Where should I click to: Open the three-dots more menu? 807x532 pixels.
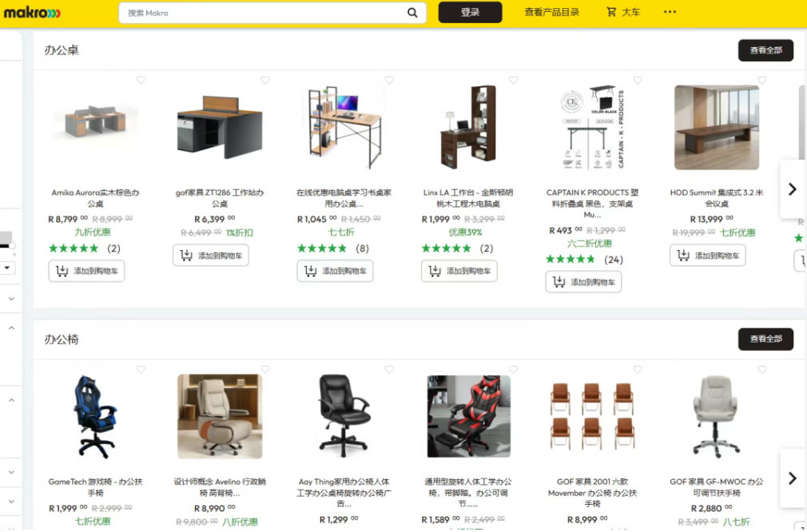coord(670,12)
